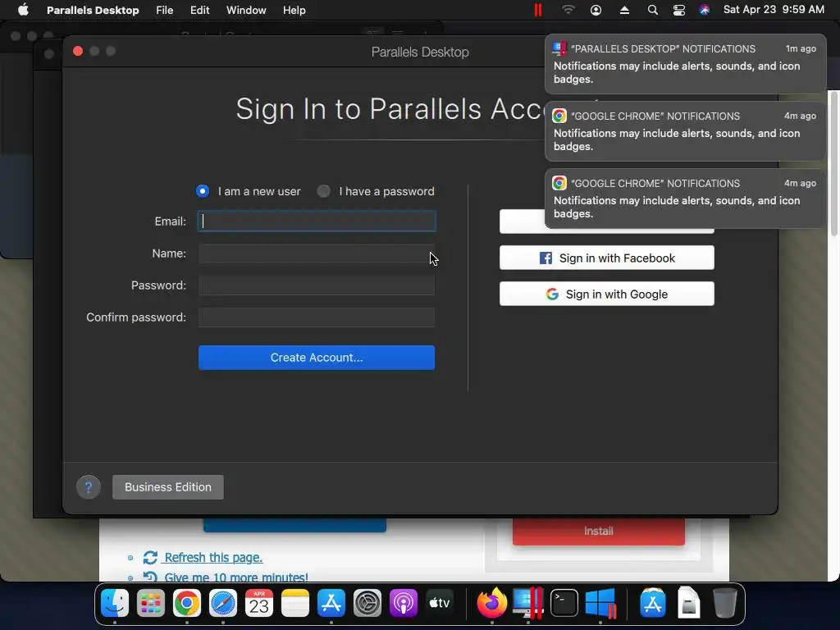Open the App Store left of System Preferences

(x=331, y=603)
